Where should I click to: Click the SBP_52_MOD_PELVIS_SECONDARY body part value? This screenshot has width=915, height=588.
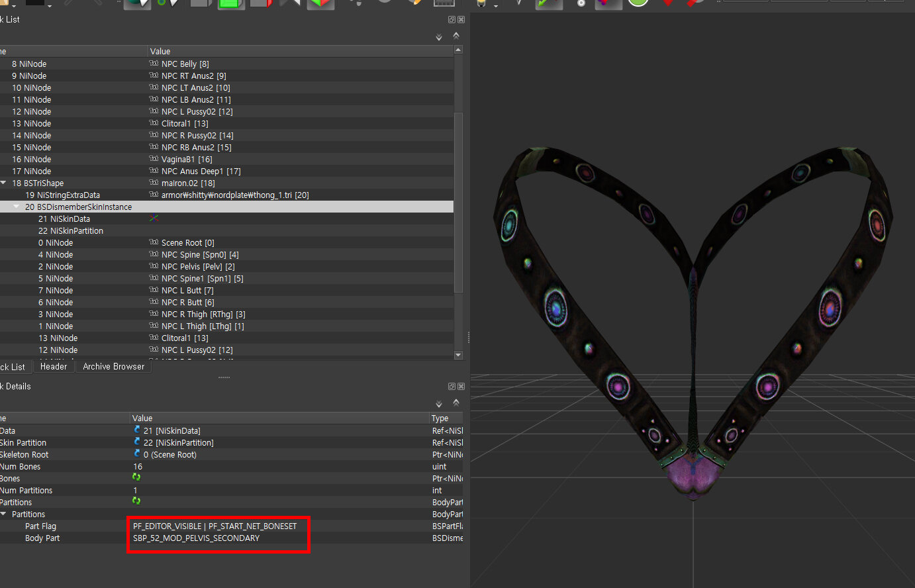(197, 538)
